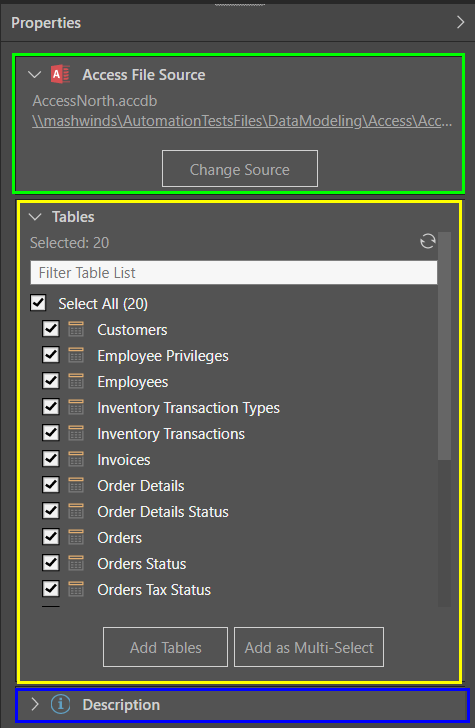Click the Description info icon
Image resolution: width=475 pixels, height=728 pixels.
60,704
